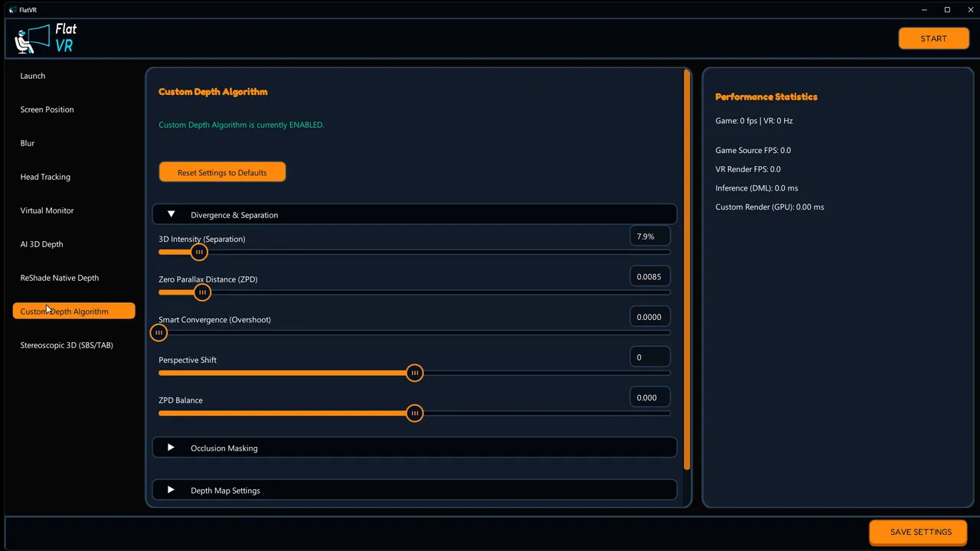Image resolution: width=980 pixels, height=551 pixels.
Task: Click the START button
Action: tap(933, 38)
